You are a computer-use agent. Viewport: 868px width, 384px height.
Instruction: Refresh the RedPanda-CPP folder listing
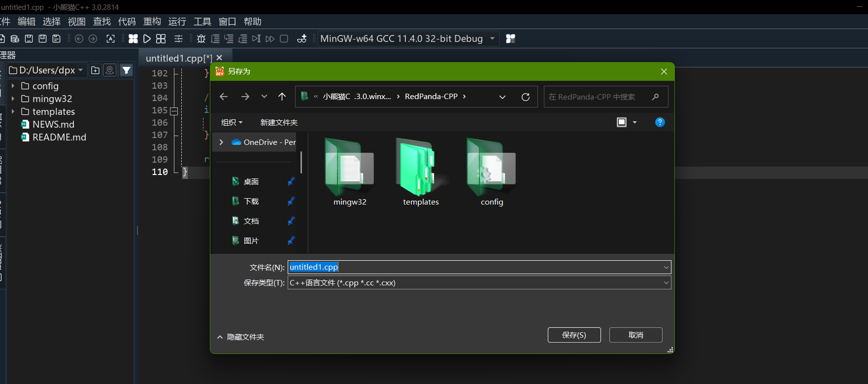[x=526, y=97]
